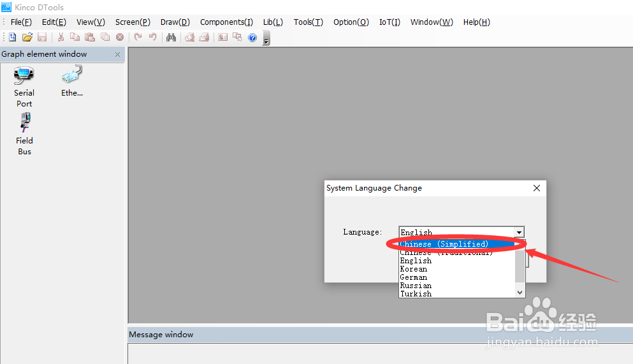Click the Save floppy disk icon
The image size is (633, 364).
pos(42,37)
